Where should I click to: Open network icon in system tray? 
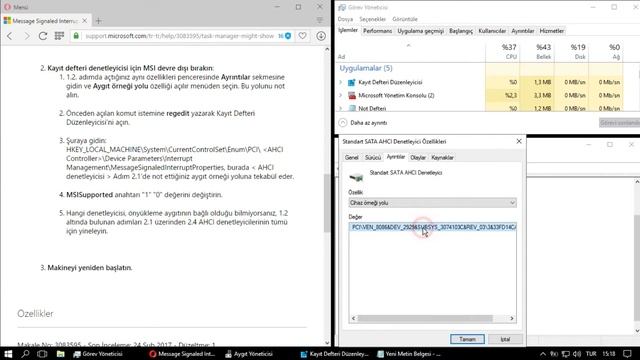[565, 354]
